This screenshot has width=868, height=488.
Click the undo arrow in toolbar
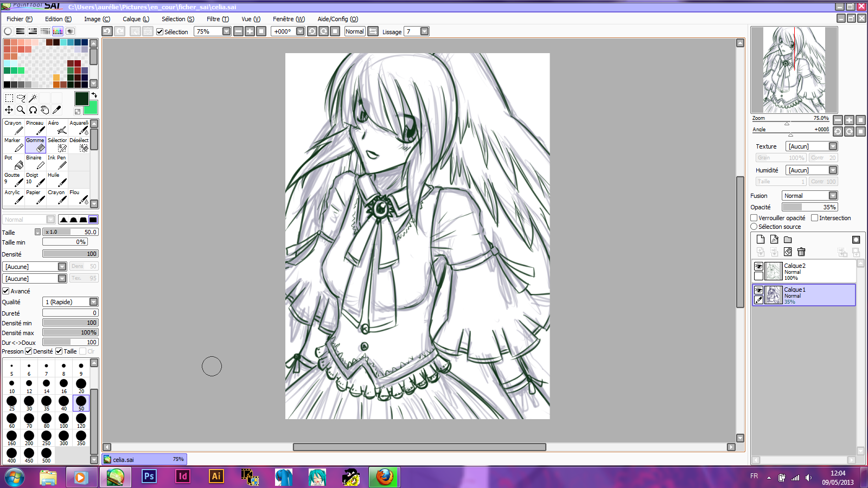tap(107, 31)
